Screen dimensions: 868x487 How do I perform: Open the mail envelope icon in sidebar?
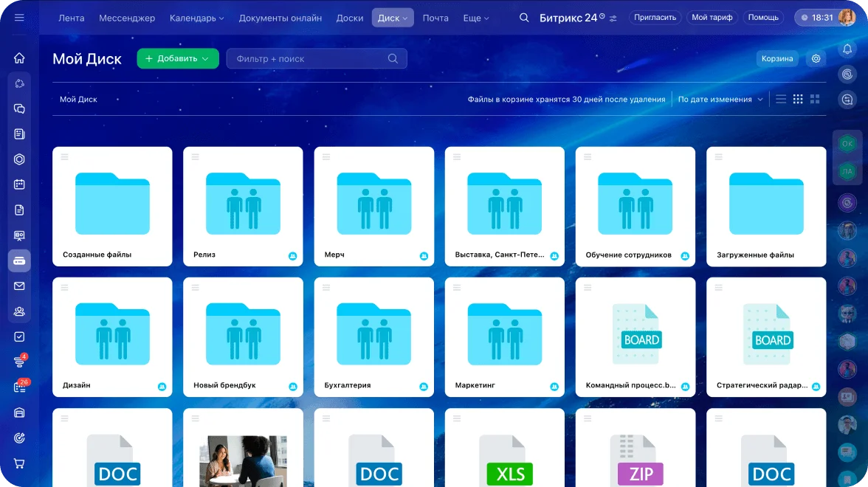(19, 286)
